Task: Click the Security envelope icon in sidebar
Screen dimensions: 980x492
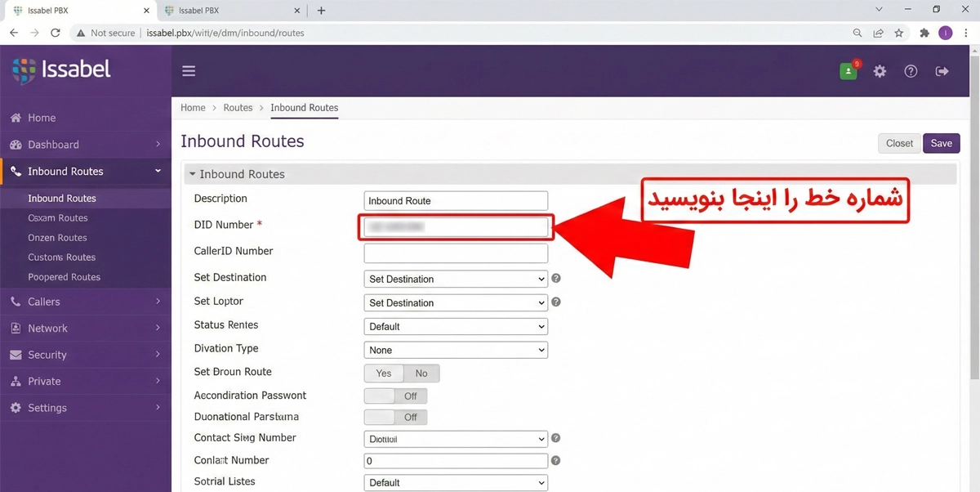Action: click(16, 355)
